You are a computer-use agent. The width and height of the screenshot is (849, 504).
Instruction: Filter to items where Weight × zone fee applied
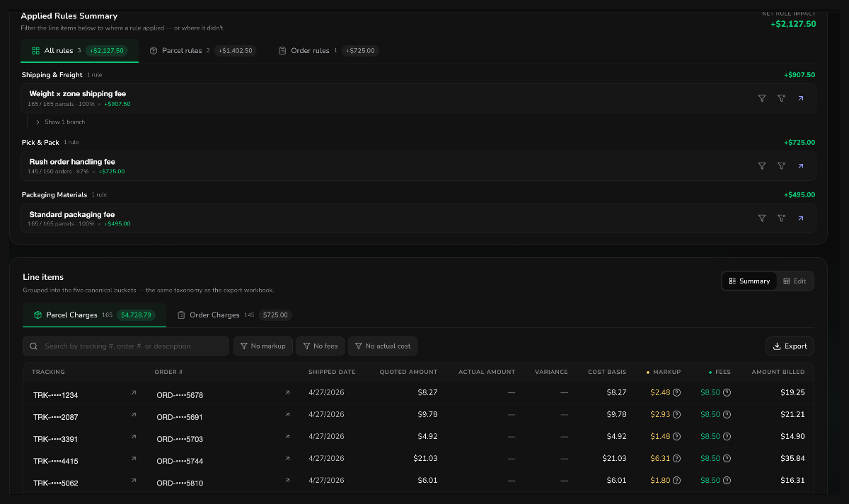762,99
